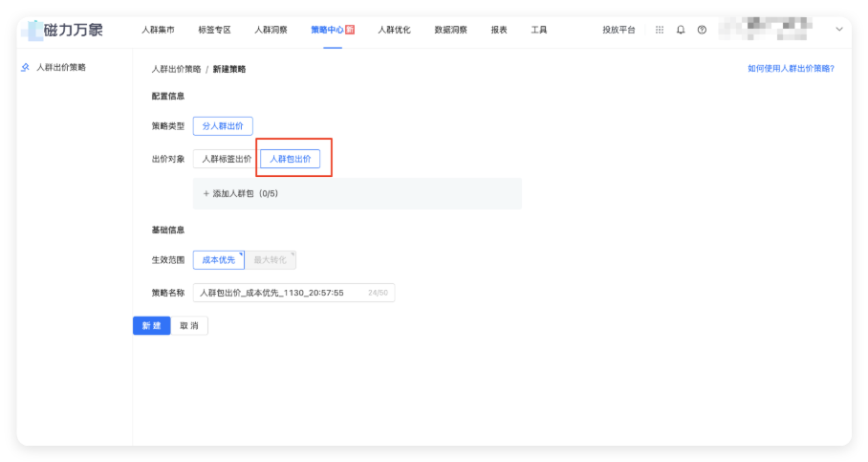
Task: Open the help question mark icon
Action: coord(702,30)
